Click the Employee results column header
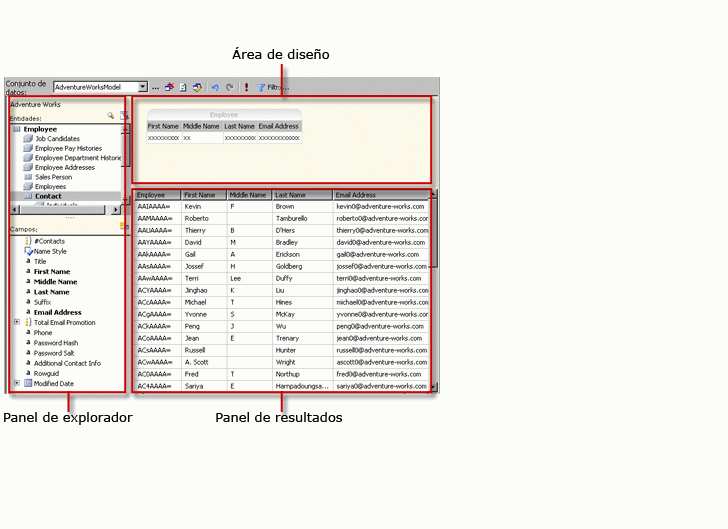 (157, 195)
